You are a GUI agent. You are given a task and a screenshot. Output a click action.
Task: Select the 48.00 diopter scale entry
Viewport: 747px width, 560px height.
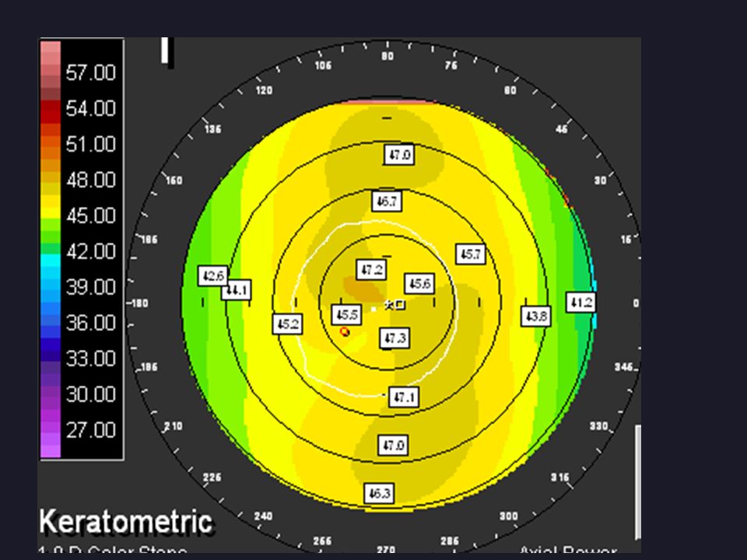click(x=90, y=180)
